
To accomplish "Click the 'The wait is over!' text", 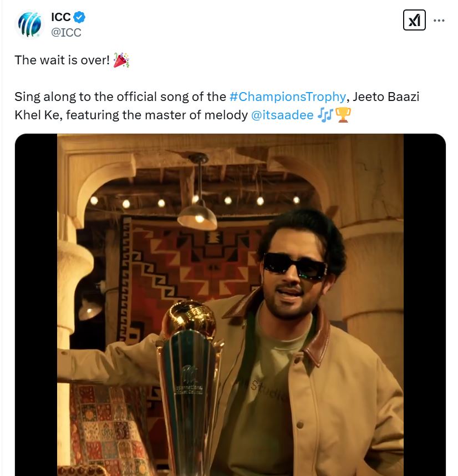I will (x=62, y=60).
